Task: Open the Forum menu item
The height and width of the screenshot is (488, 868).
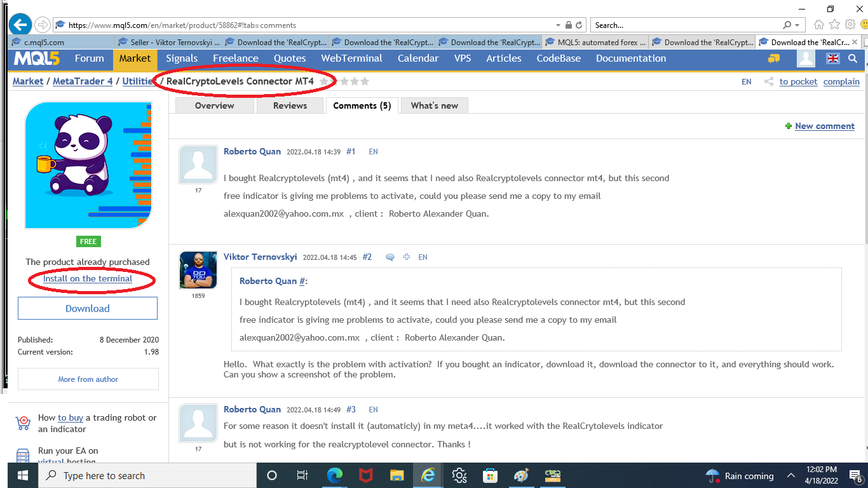Action: [x=89, y=58]
